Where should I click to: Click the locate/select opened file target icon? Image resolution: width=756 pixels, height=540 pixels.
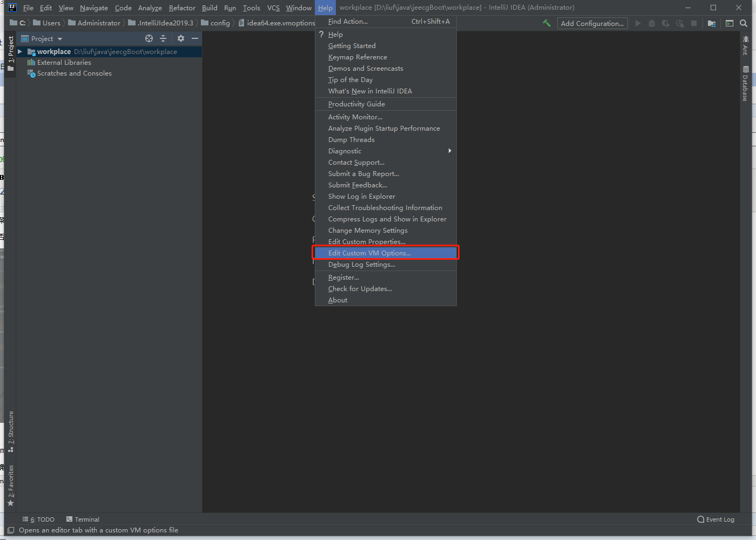(149, 38)
